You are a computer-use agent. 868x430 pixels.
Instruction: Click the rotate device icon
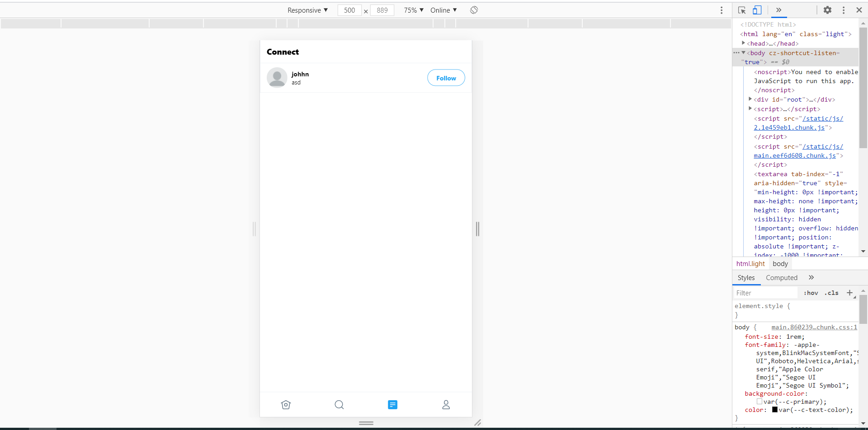point(474,10)
